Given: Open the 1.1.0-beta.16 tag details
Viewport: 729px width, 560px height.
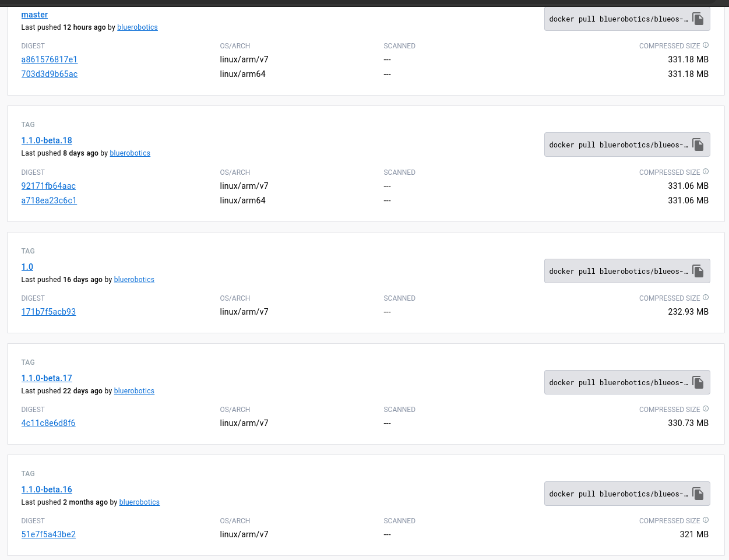Looking at the screenshot, I should point(47,489).
